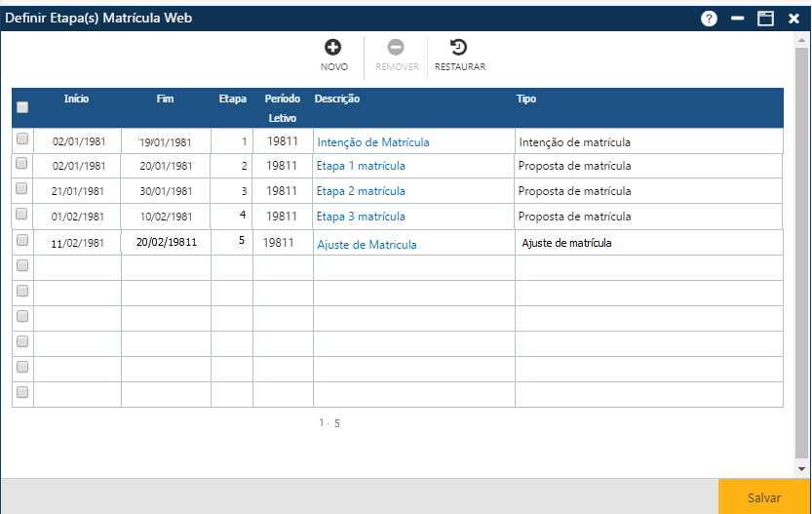The image size is (812, 514).
Task: Open the Etapa 3 matrícula link
Action: click(x=361, y=217)
